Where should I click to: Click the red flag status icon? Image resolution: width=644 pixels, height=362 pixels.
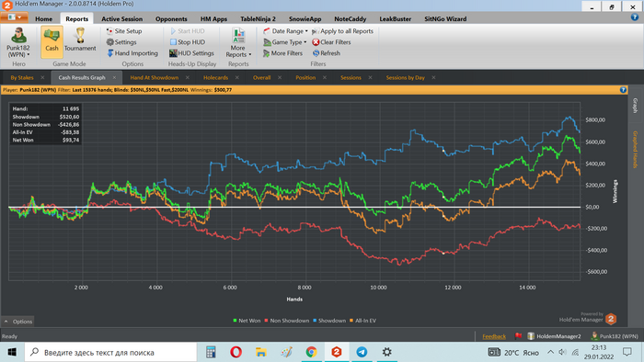pyautogui.click(x=518, y=336)
